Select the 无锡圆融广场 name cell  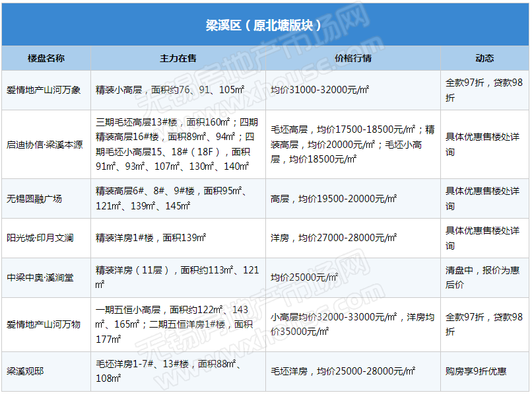click(34, 198)
